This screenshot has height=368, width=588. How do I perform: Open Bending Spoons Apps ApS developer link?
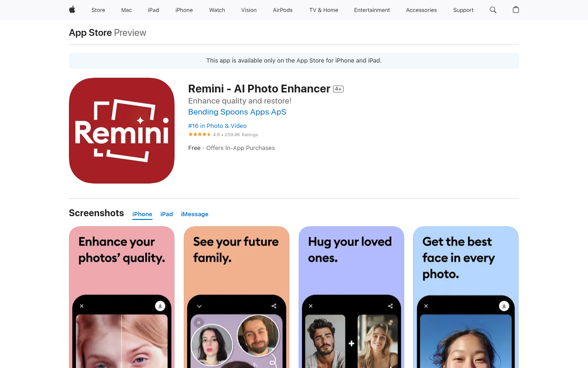237,112
